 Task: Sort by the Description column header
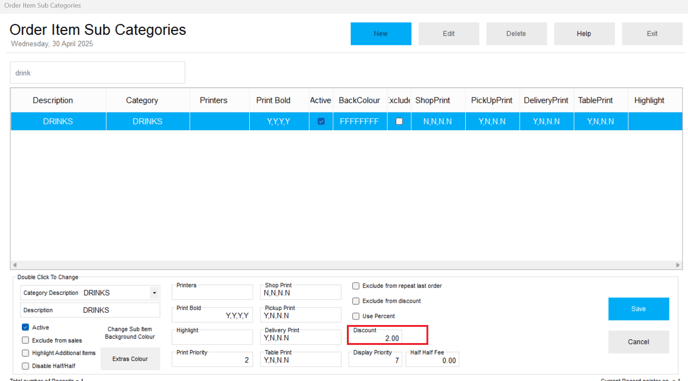click(x=58, y=100)
